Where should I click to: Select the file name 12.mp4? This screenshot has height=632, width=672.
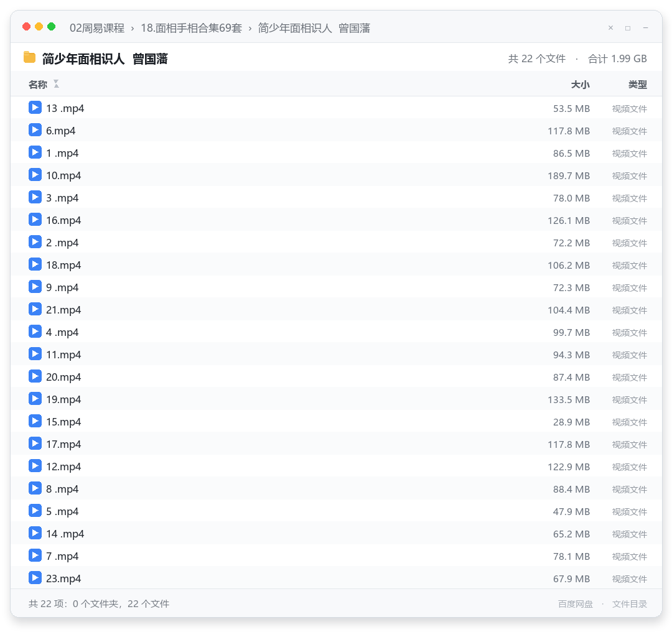click(x=63, y=467)
